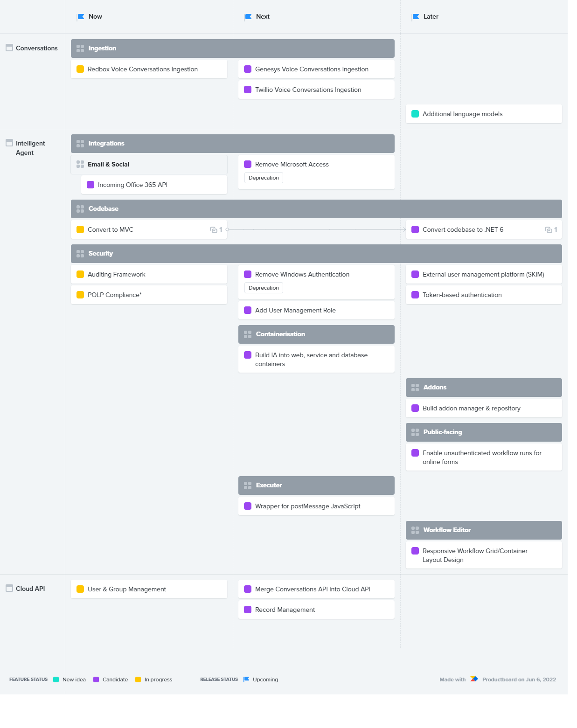Open the Redbox Voice Conversations Ingestion card
This screenshot has height=728, width=577.
tap(149, 69)
